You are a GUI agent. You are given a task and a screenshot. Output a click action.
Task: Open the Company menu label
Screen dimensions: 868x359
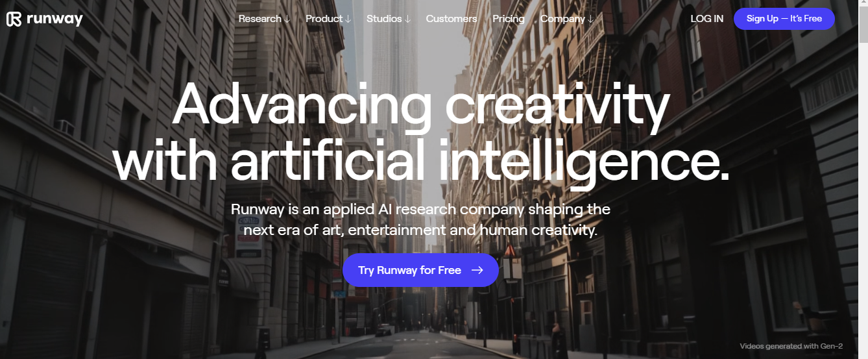click(562, 19)
